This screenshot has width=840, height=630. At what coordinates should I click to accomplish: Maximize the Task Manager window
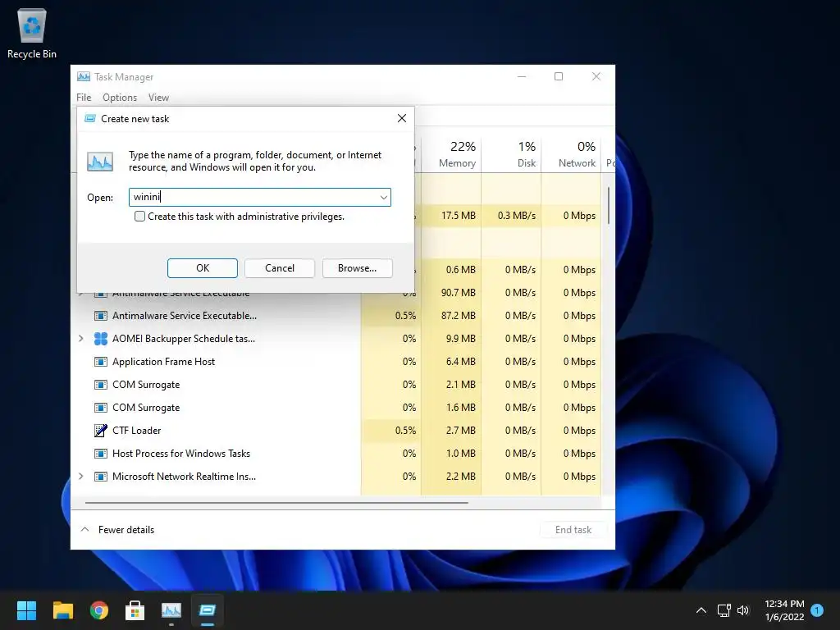tap(559, 76)
